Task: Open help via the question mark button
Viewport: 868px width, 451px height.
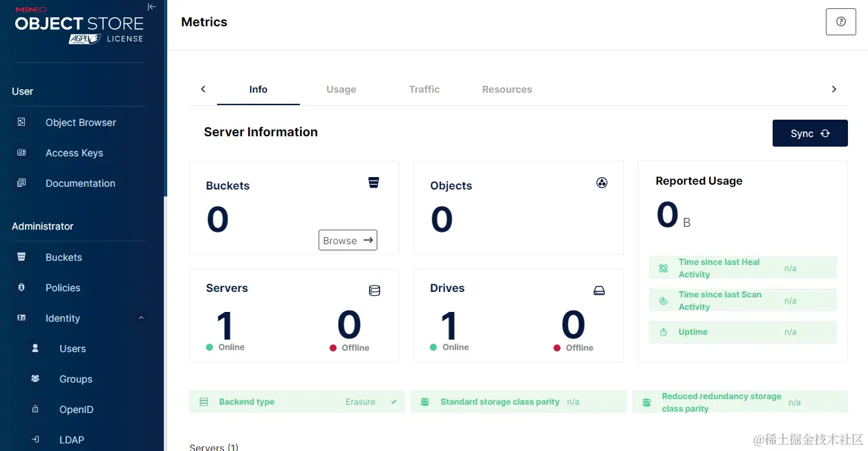Action: click(840, 21)
